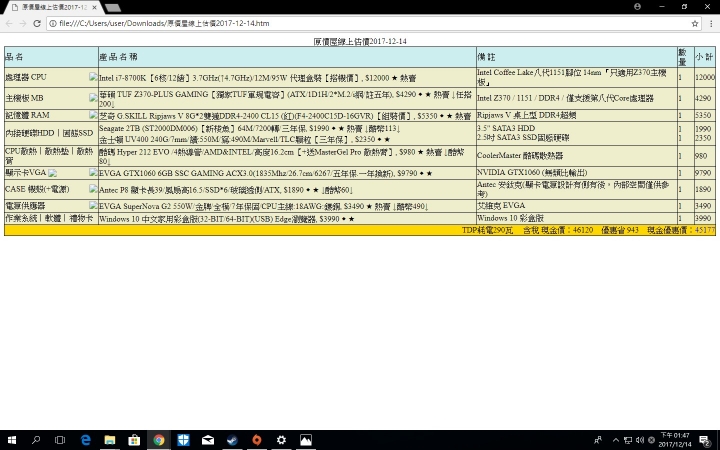Open Task View from taskbar

tap(60, 440)
